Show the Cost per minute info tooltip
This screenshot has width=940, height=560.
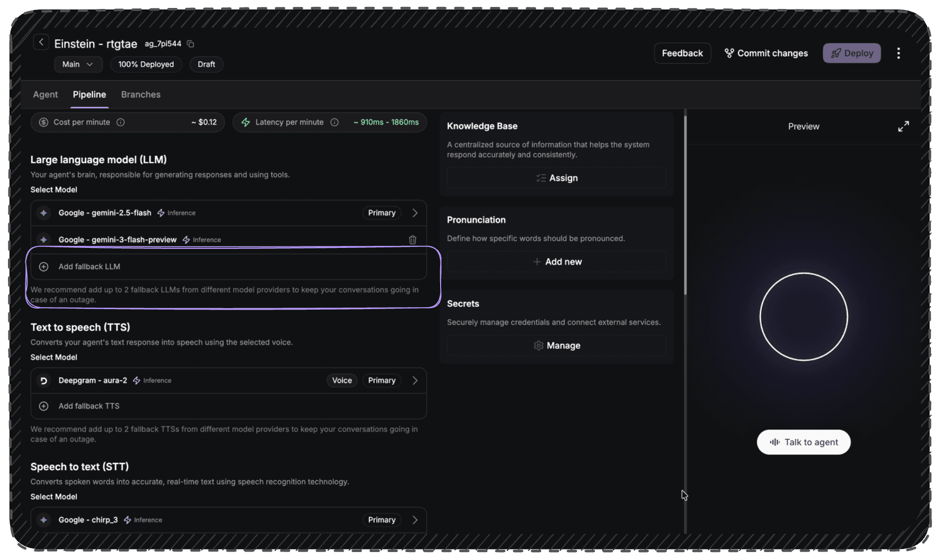(x=120, y=122)
